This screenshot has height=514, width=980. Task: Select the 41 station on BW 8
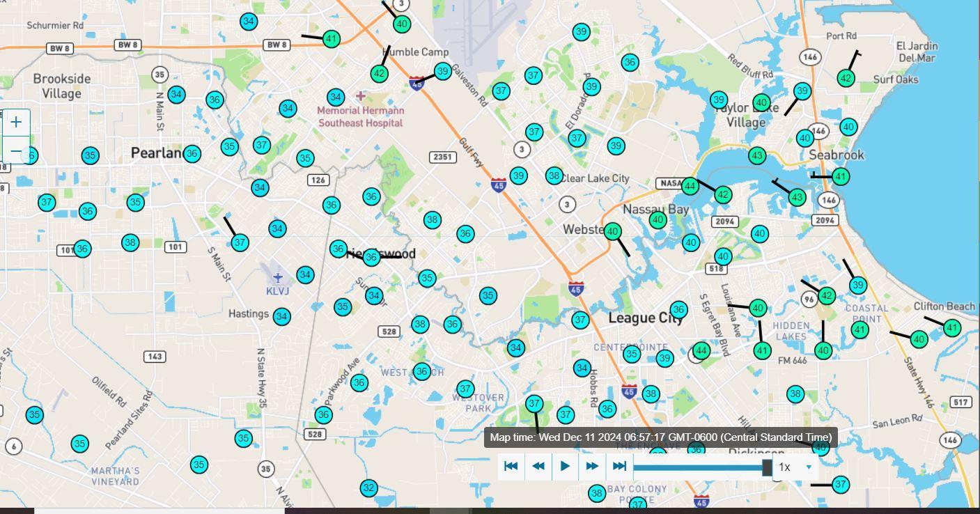332,39
